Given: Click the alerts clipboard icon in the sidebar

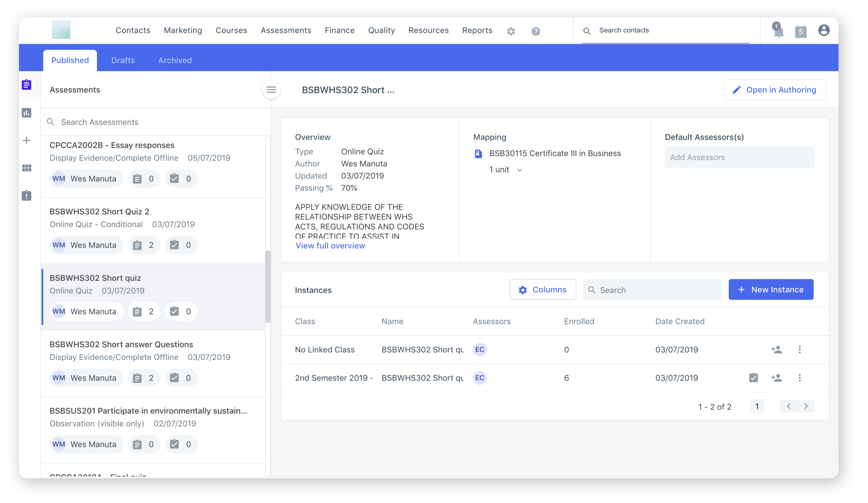Looking at the screenshot, I should click(27, 195).
